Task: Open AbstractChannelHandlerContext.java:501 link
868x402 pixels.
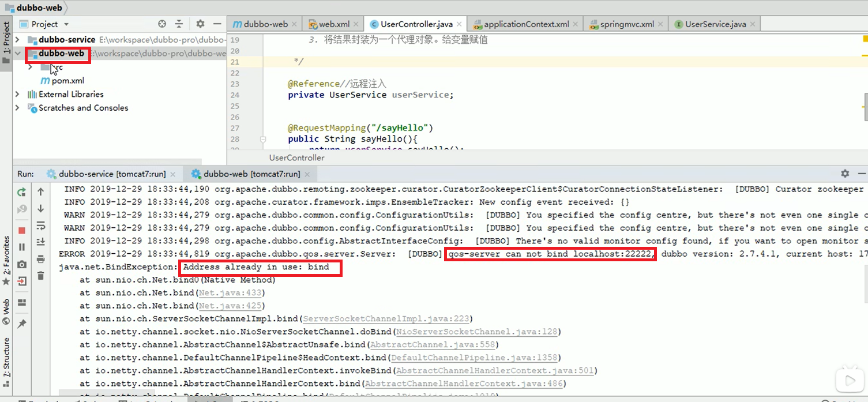Action: click(x=495, y=371)
